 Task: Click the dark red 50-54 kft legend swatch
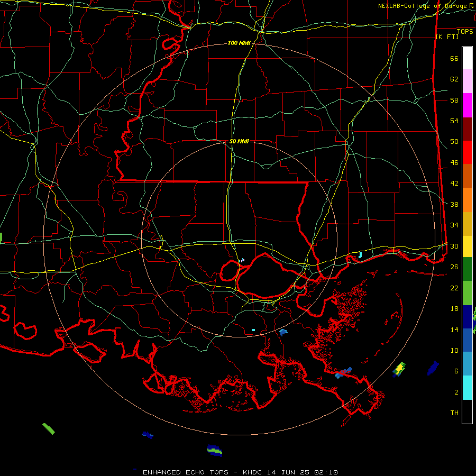[467, 129]
